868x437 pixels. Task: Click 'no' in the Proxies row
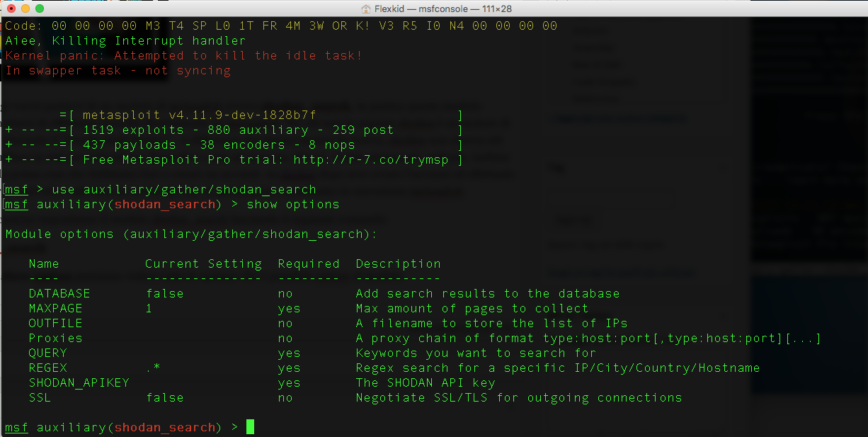click(285, 338)
